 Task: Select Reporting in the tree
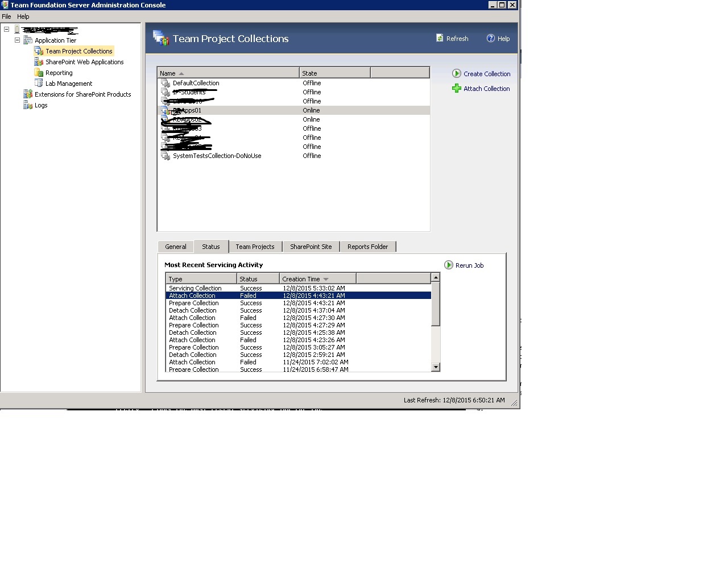click(59, 73)
